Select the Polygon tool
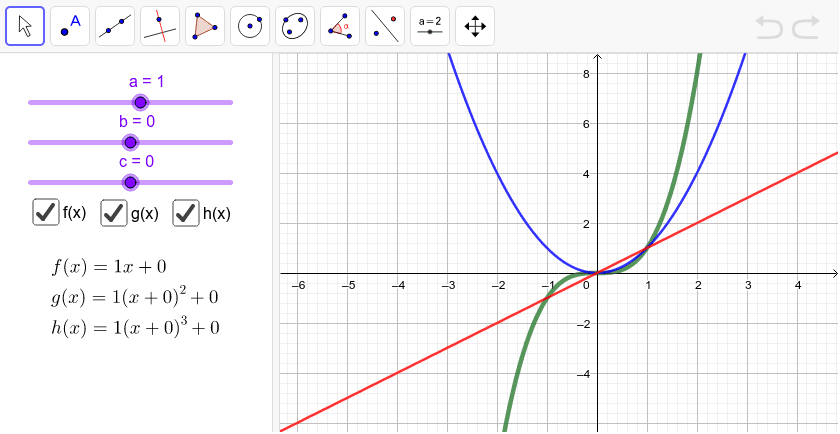This screenshot has height=434, width=840. click(x=205, y=26)
